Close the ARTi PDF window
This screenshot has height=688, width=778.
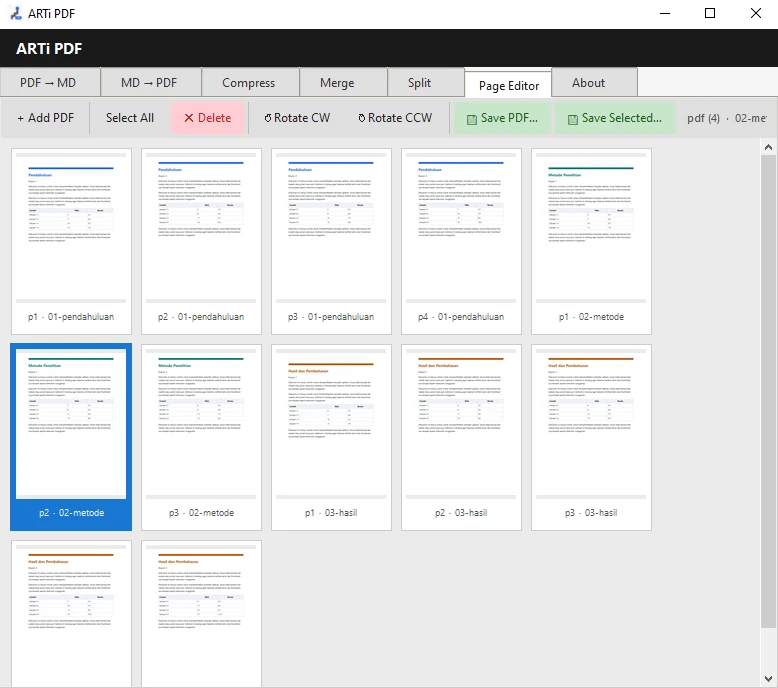tap(755, 13)
